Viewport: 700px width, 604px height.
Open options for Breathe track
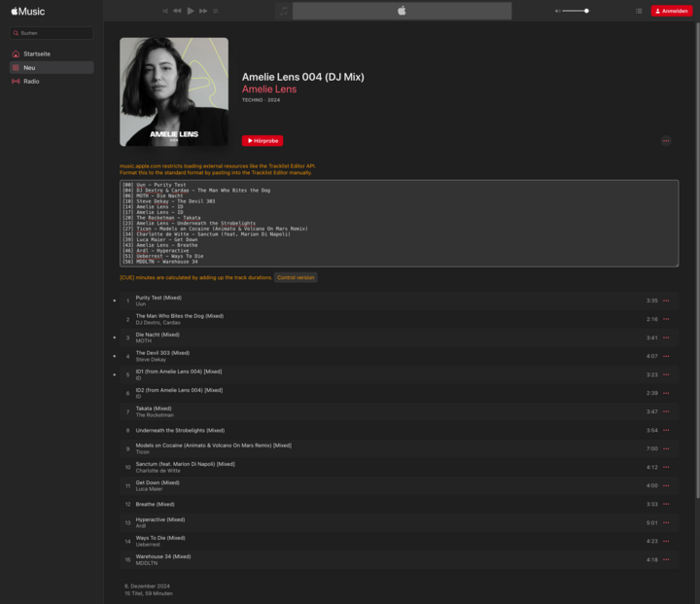[x=666, y=504]
